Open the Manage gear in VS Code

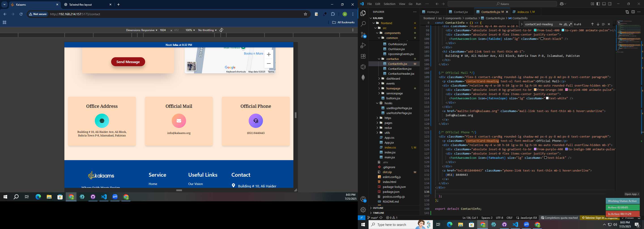pos(363,210)
